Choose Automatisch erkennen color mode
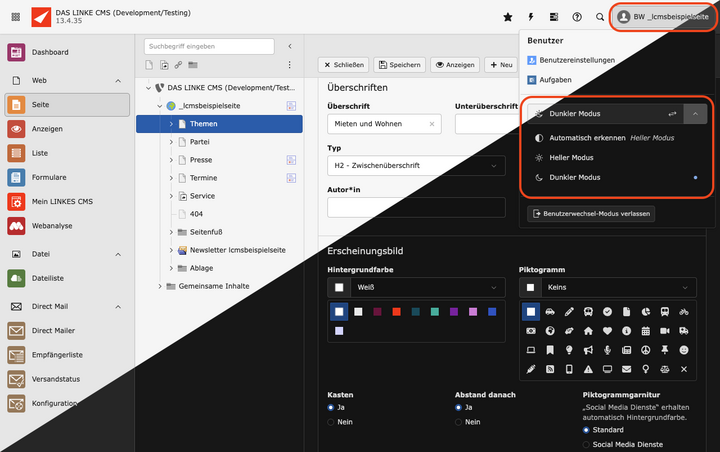Image resolution: width=720 pixels, height=452 pixels. [x=617, y=138]
